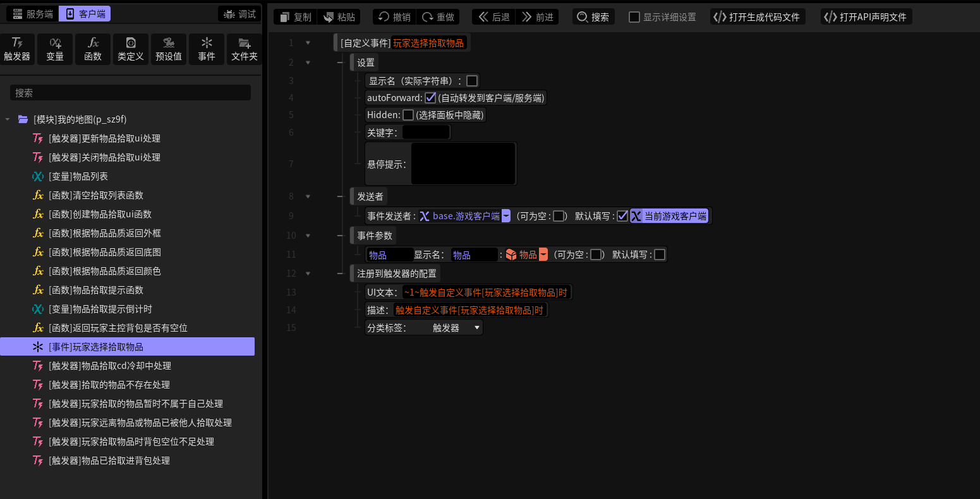The width and height of the screenshot is (980, 499).
Task: Click the event name 玩家选择拾取物品 on line 1
Action: tap(428, 43)
